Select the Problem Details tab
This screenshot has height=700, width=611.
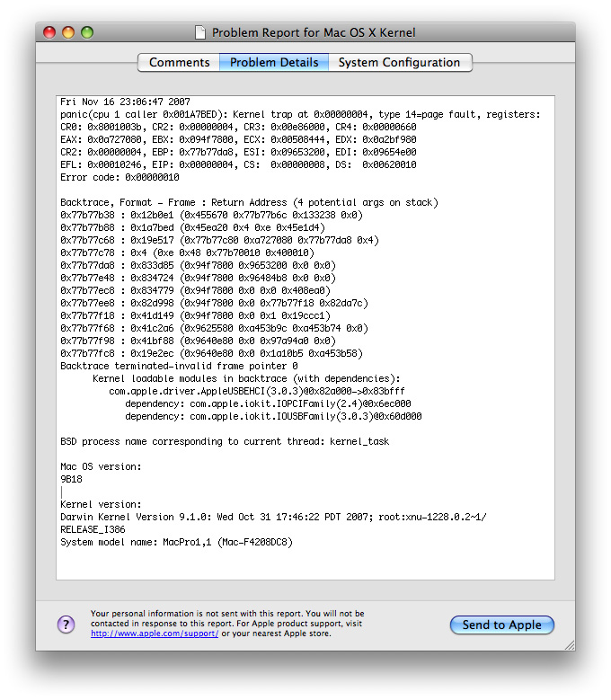[274, 63]
